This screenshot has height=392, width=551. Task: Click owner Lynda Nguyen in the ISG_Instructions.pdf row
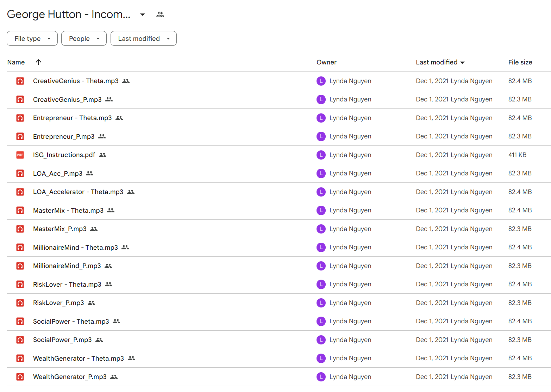350,155
